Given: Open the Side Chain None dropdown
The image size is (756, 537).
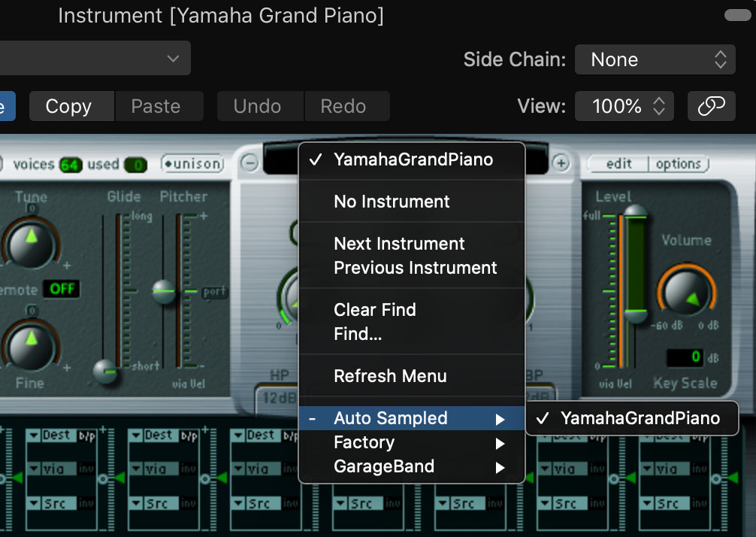Looking at the screenshot, I should pyautogui.click(x=655, y=59).
